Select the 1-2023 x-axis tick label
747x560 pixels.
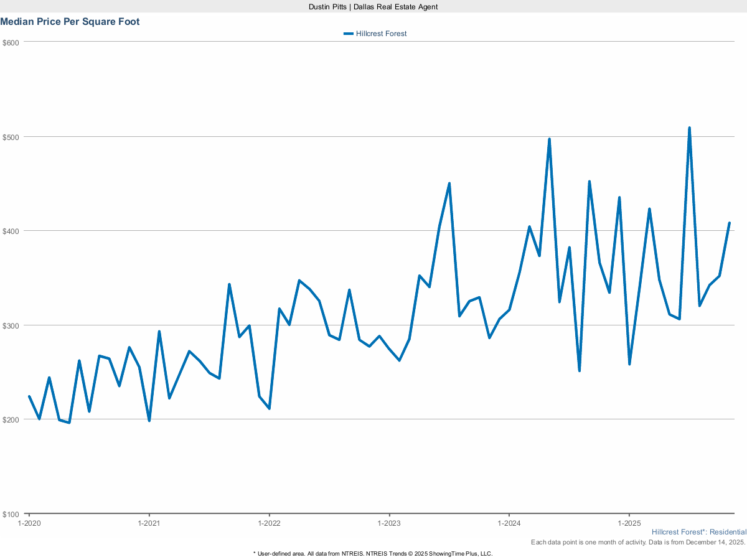(389, 523)
